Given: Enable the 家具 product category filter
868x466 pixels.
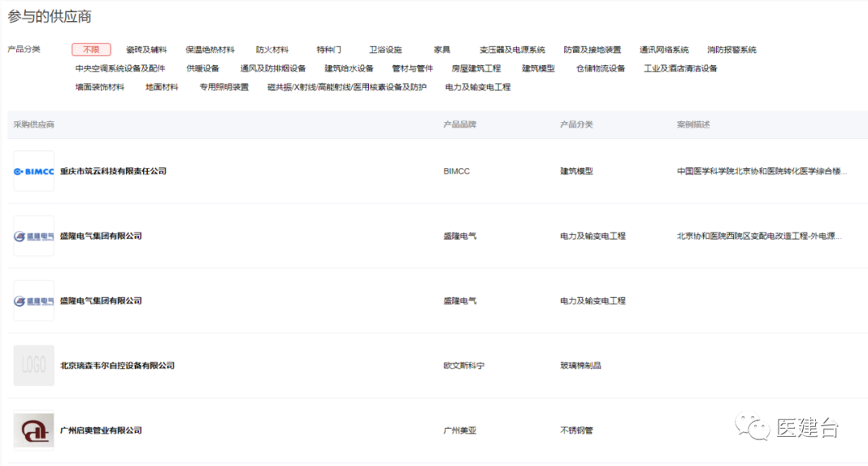Looking at the screenshot, I should pos(440,49).
